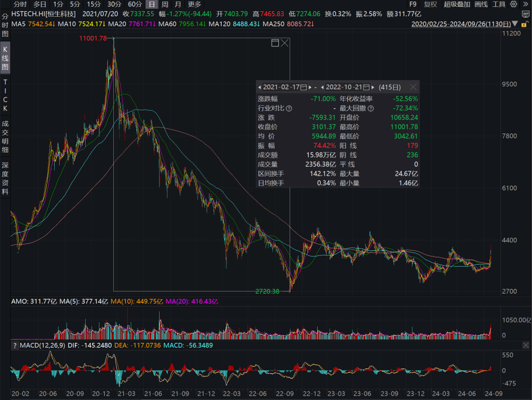Select the 60分 timeframe tab

click(x=134, y=4)
